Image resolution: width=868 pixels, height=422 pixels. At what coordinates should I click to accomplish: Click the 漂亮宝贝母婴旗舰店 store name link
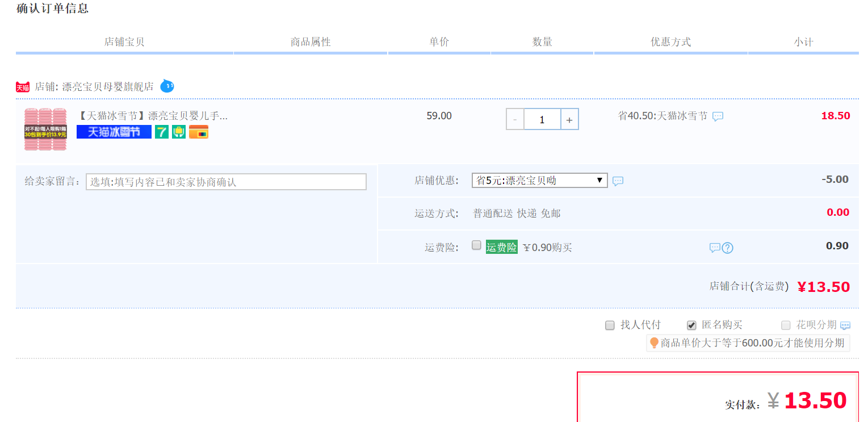pos(108,87)
